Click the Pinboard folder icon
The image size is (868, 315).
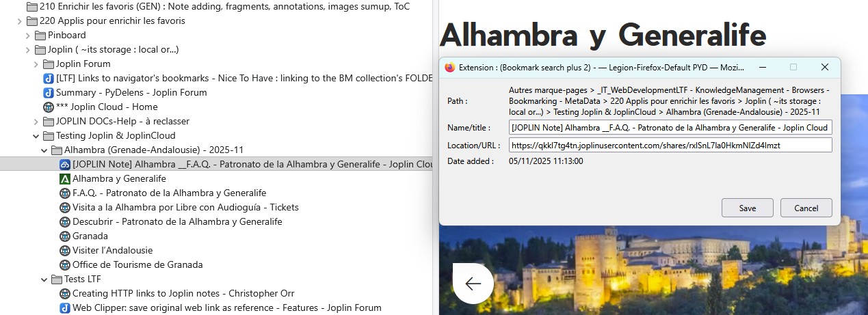40,35
